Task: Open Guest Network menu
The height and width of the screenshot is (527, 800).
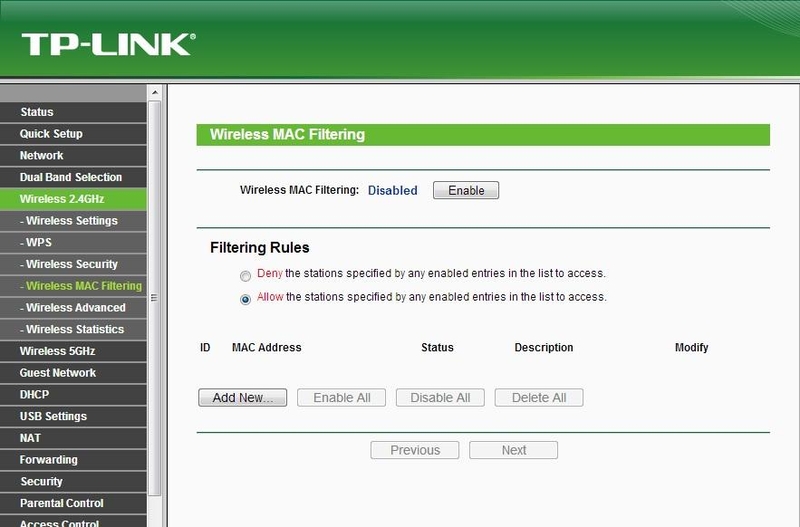Action: click(73, 373)
